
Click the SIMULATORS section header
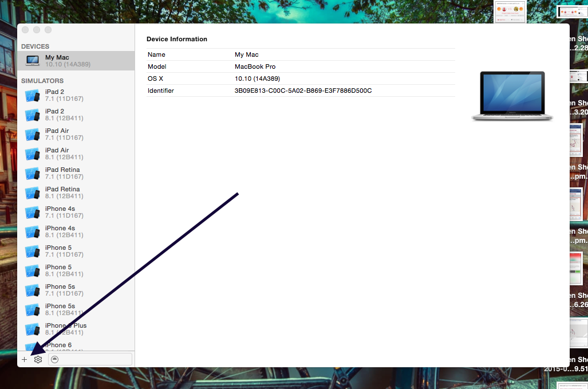coord(42,81)
